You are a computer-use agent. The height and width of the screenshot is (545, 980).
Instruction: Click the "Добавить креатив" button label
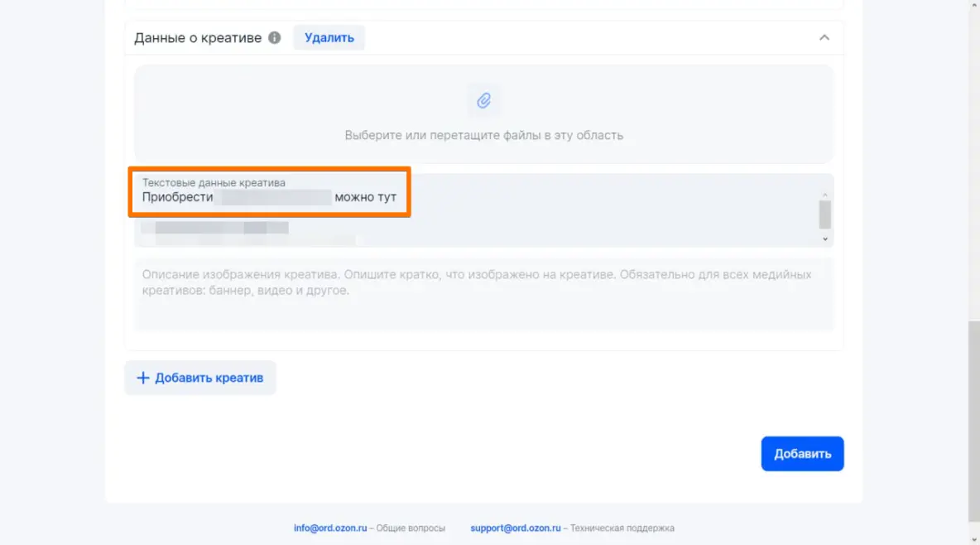click(209, 378)
